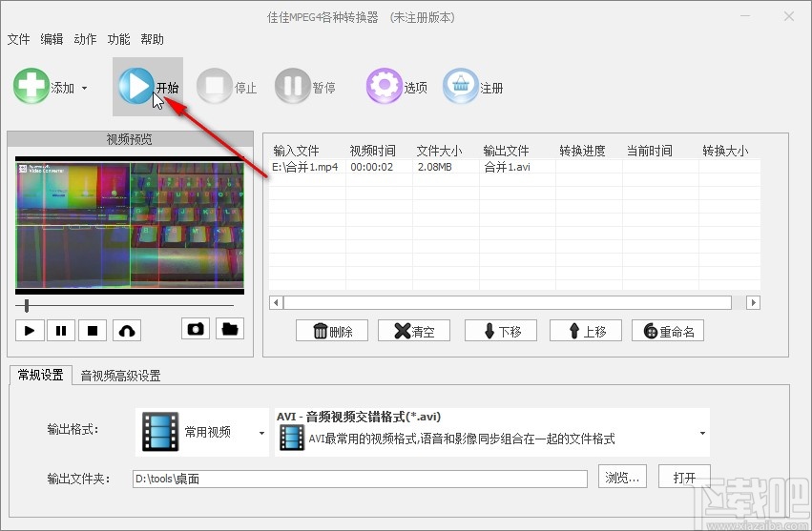The width and height of the screenshot is (812, 531).
Task: Clear the file list with 清空
Action: click(414, 331)
